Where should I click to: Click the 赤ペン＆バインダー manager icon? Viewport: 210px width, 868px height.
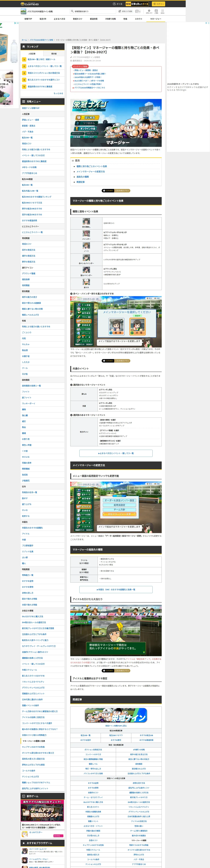tap(86, 258)
